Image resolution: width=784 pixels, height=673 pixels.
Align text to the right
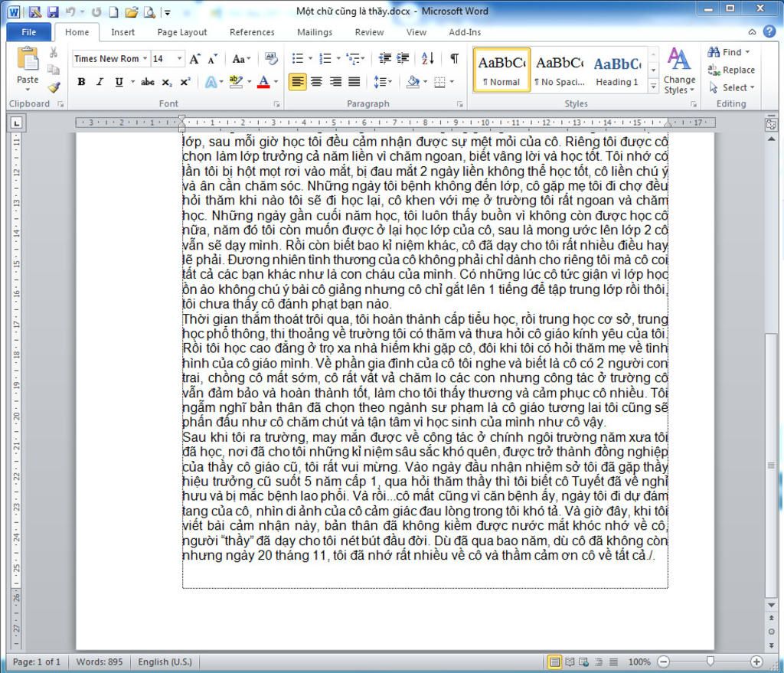335,81
